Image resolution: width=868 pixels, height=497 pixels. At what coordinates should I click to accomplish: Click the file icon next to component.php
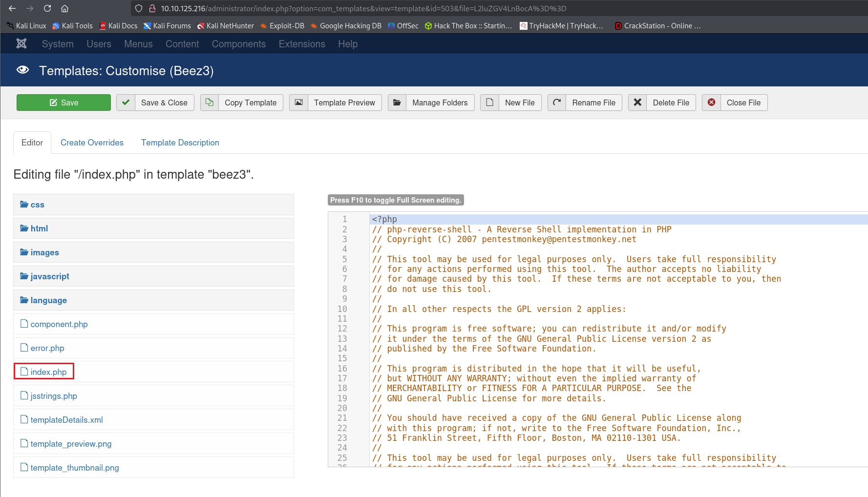click(24, 324)
